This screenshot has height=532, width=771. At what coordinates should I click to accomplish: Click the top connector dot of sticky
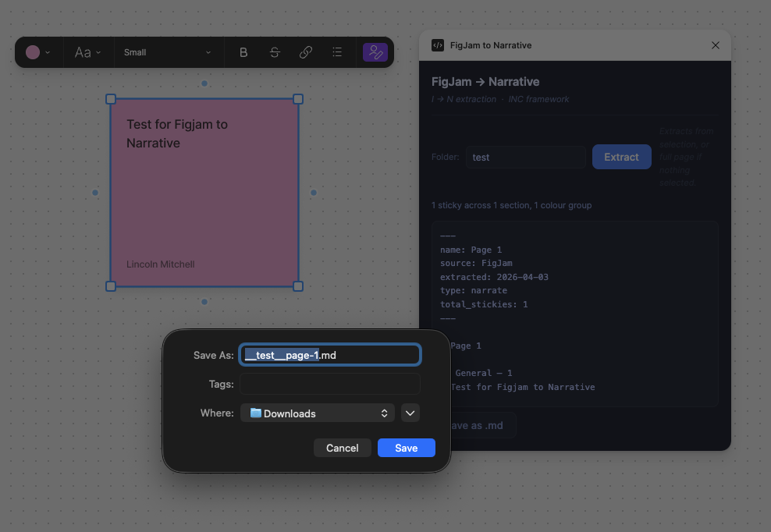[x=204, y=83]
